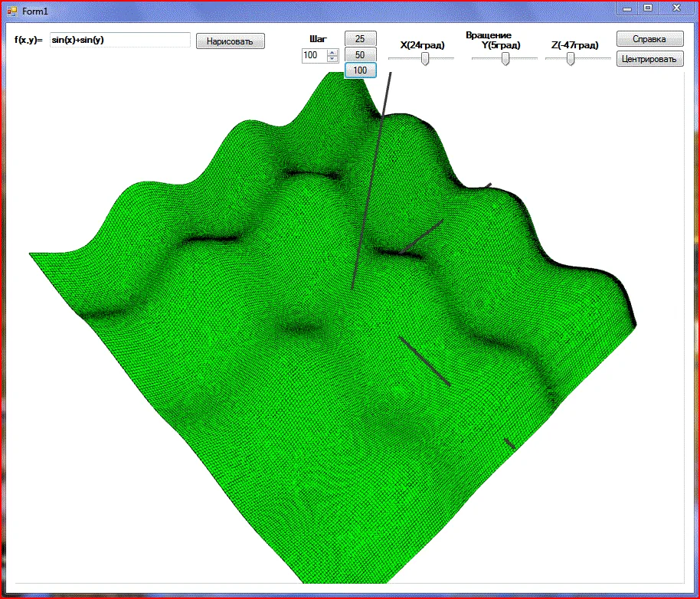Select the 100 step preset button

coord(360,70)
